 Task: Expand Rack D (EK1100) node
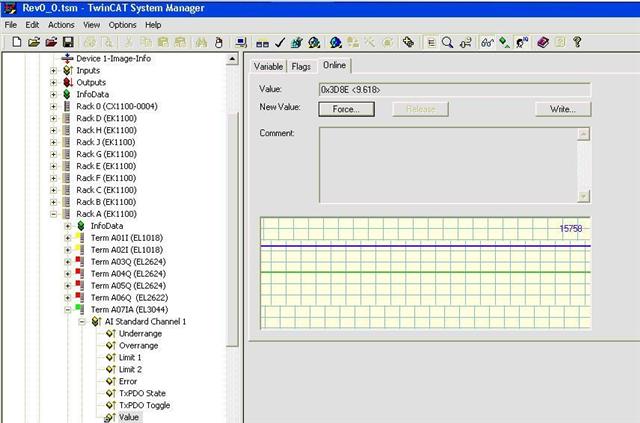coord(53,118)
